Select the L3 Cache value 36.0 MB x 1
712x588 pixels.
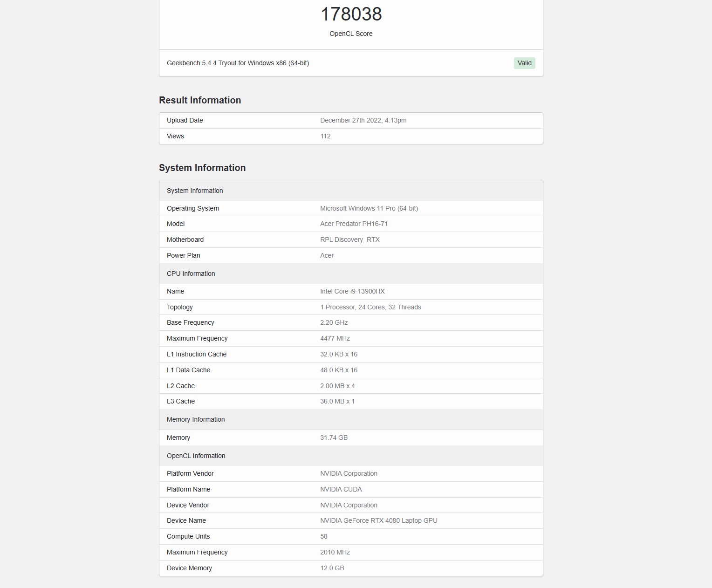pos(337,401)
